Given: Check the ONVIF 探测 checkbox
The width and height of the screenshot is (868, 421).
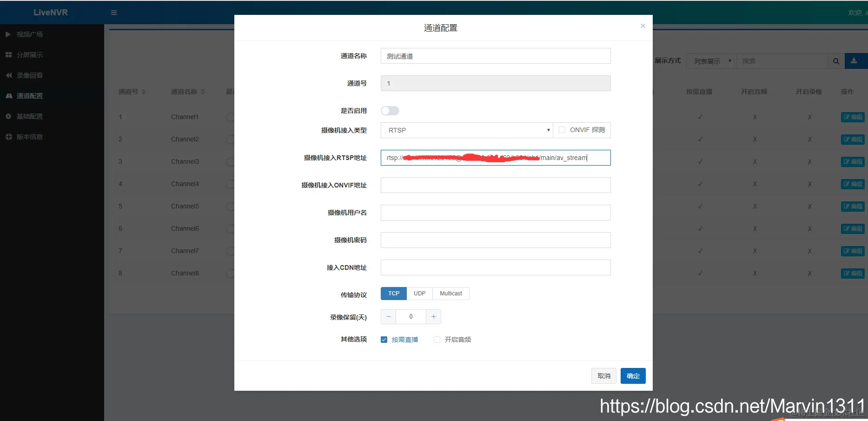Looking at the screenshot, I should click(x=562, y=130).
